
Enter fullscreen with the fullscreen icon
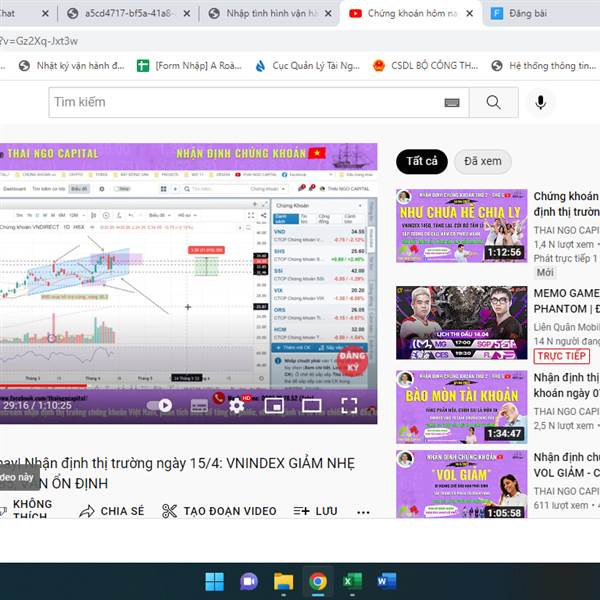[x=349, y=405]
